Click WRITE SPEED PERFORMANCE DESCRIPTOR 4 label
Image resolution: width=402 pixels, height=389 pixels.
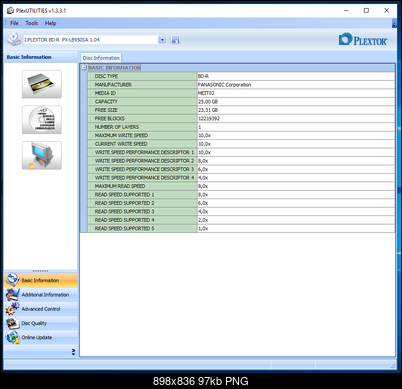coord(144,178)
